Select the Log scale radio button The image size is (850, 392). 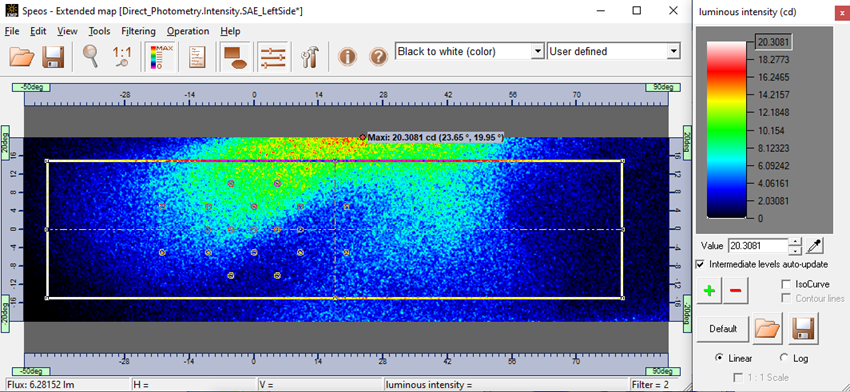tap(783, 358)
